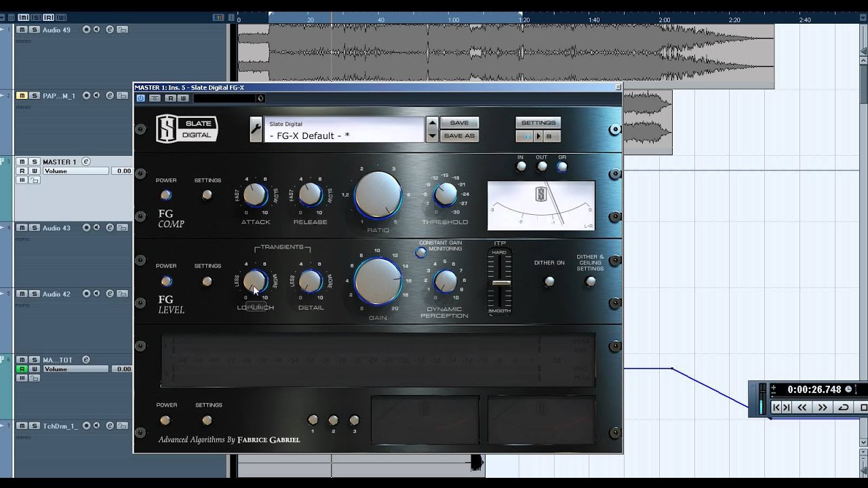Open the plugin header preset selector diamond
The width and height of the screenshot is (868, 488).
pyautogui.click(x=260, y=98)
